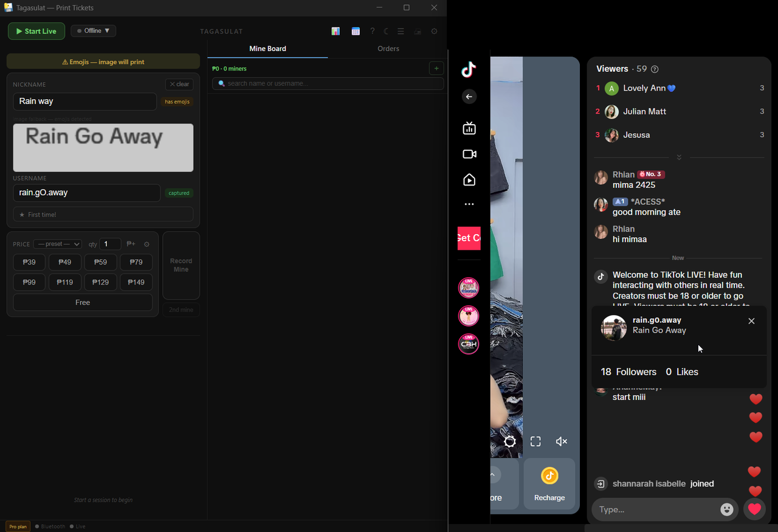The height and width of the screenshot is (532, 778).
Task: Click the Rain Go Away nickname image preview
Action: click(x=103, y=148)
